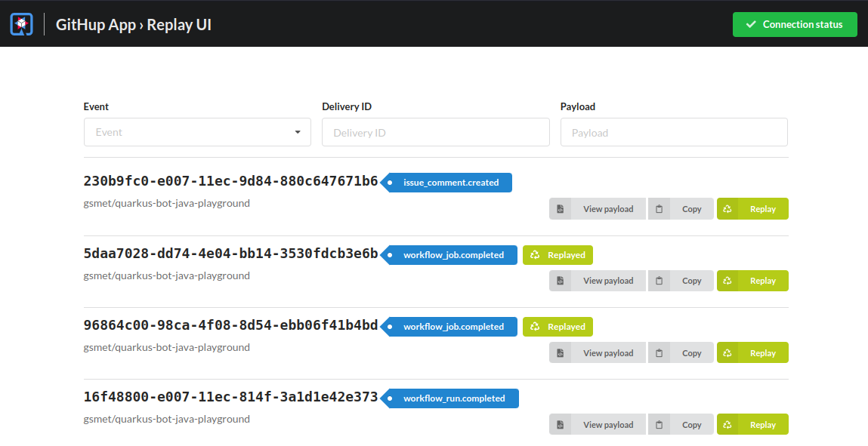Click file icon for workflow_run.completed payload

[561, 425]
